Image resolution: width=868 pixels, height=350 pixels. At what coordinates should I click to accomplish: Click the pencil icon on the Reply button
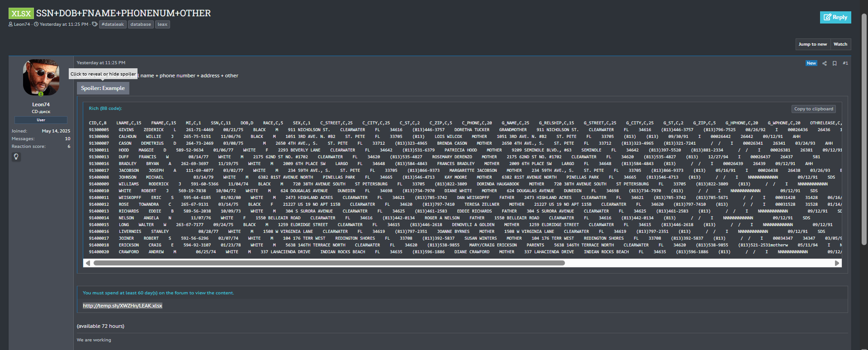827,17
